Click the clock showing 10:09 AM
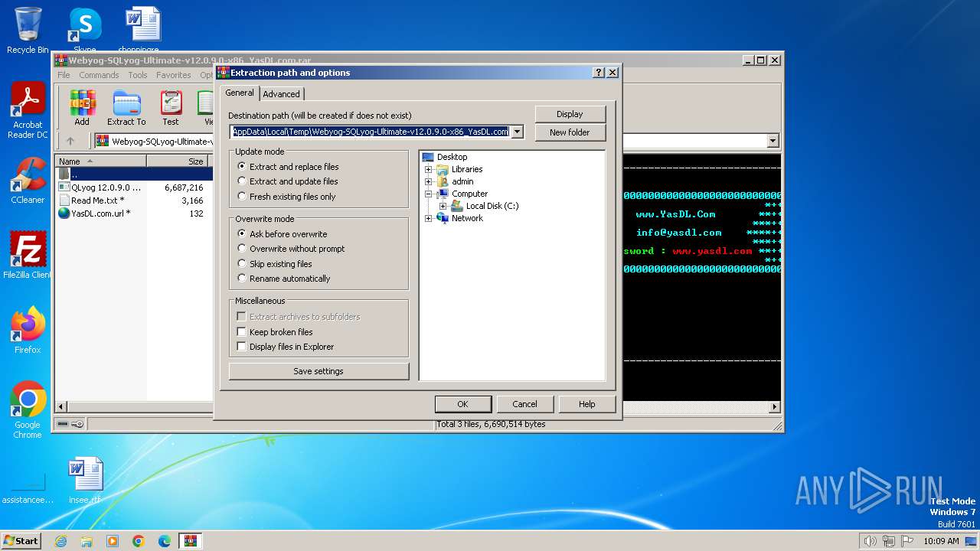Viewport: 980px width, 551px height. tap(941, 541)
